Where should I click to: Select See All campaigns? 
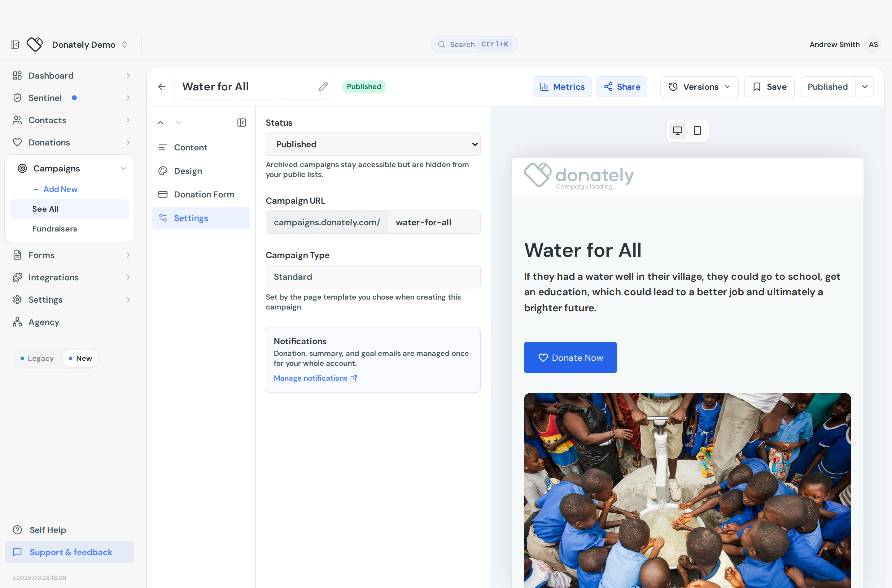69,209
